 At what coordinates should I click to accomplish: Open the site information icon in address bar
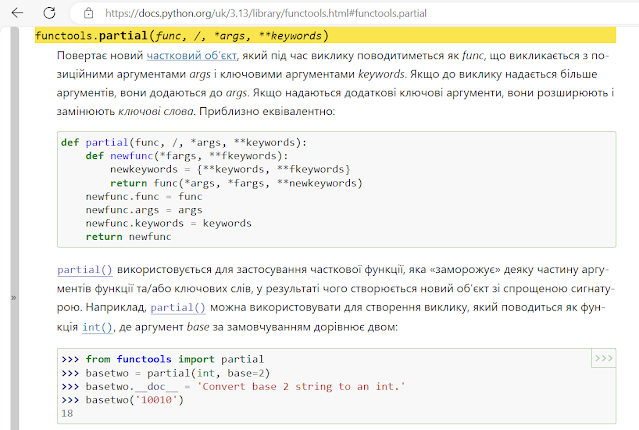(x=89, y=12)
